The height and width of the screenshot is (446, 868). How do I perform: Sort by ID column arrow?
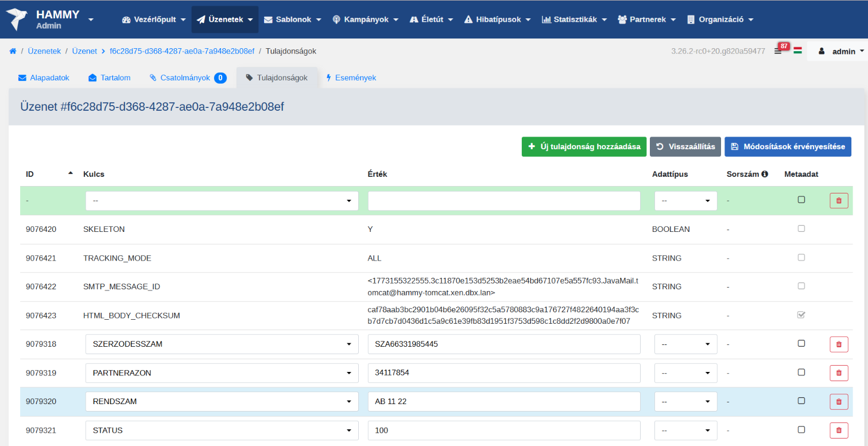coord(71,173)
